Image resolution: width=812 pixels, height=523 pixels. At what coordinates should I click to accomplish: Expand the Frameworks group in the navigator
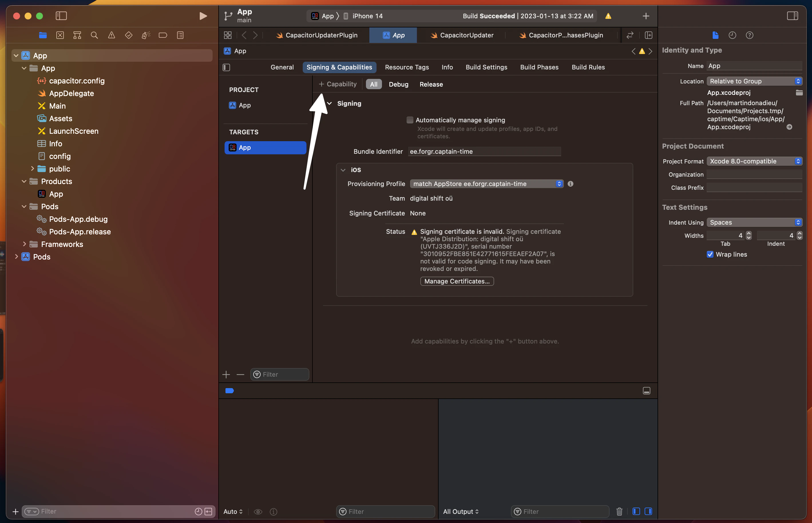point(25,244)
